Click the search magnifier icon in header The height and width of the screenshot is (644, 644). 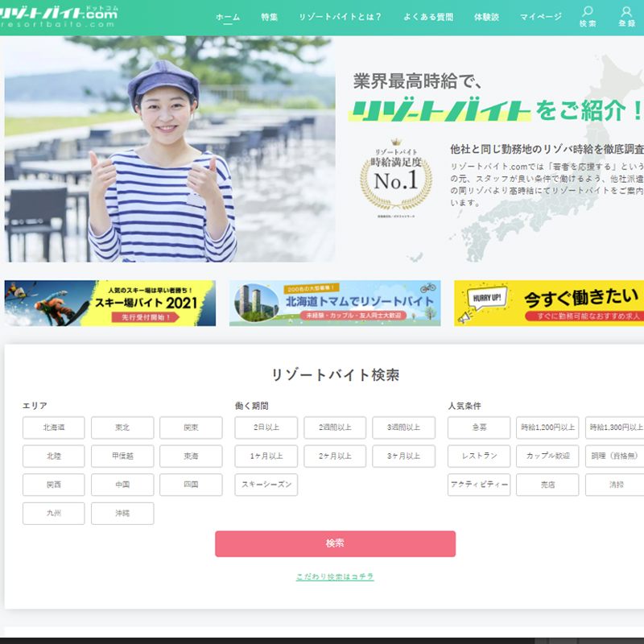[588, 12]
